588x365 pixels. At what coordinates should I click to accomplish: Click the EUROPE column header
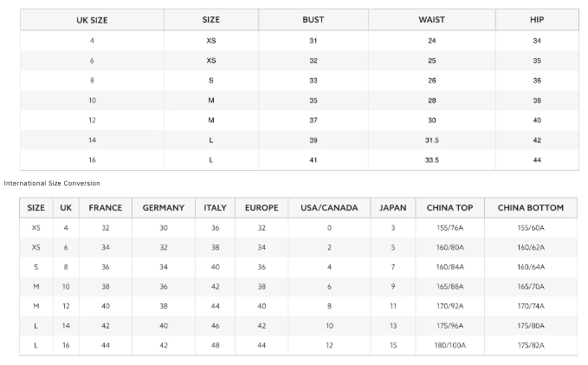point(262,208)
